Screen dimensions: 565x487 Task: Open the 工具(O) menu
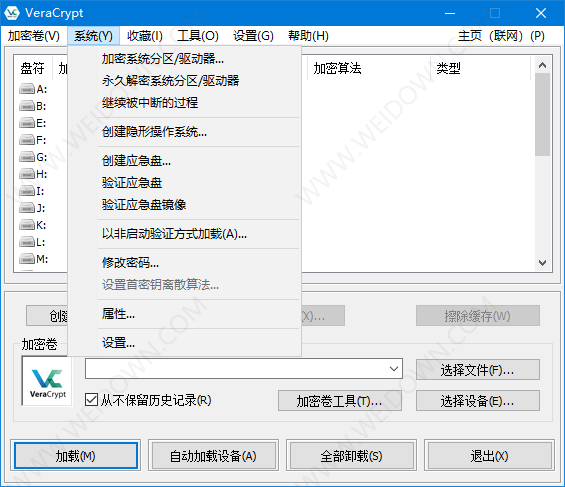coord(198,36)
